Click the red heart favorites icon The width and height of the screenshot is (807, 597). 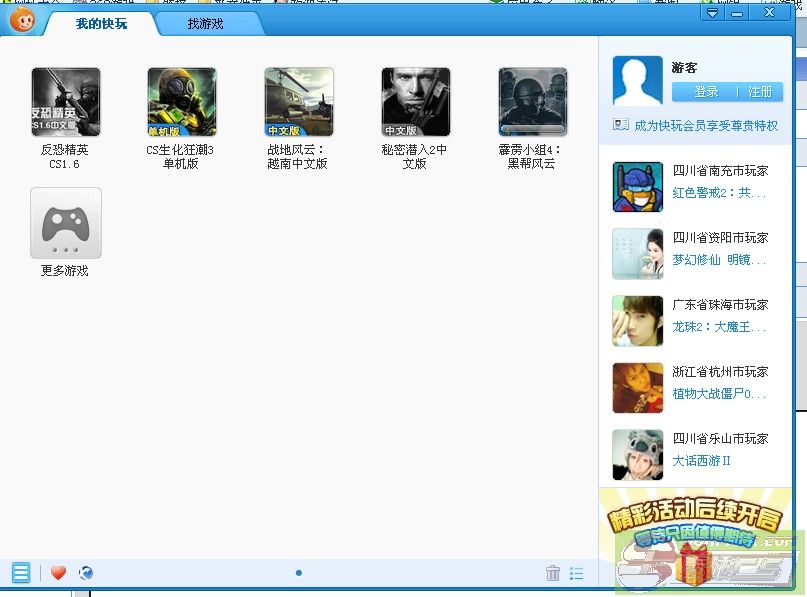[x=58, y=573]
